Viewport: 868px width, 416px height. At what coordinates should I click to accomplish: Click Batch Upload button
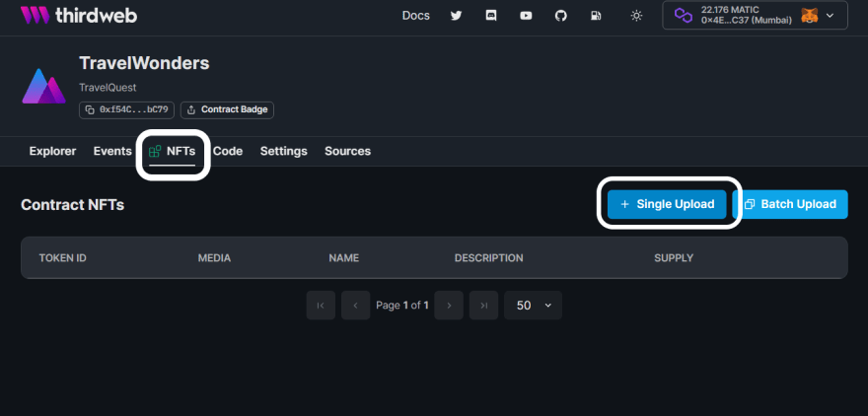click(x=790, y=204)
